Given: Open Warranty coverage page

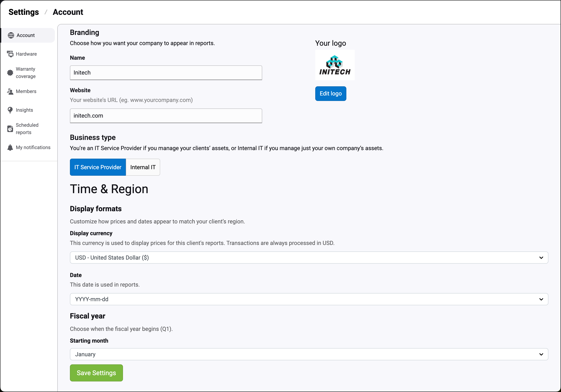Looking at the screenshot, I should 26,73.
